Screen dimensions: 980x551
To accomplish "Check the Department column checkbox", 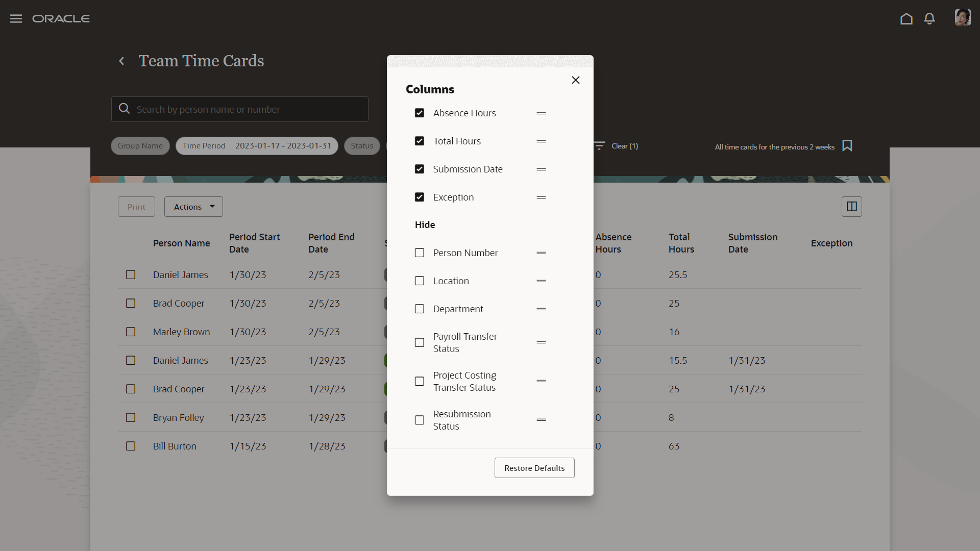I will pyautogui.click(x=420, y=309).
